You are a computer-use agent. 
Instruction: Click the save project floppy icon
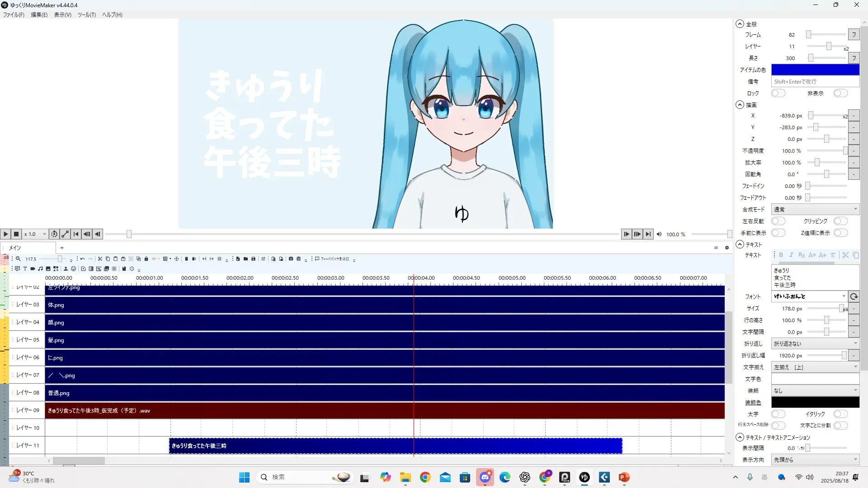[x=253, y=259]
